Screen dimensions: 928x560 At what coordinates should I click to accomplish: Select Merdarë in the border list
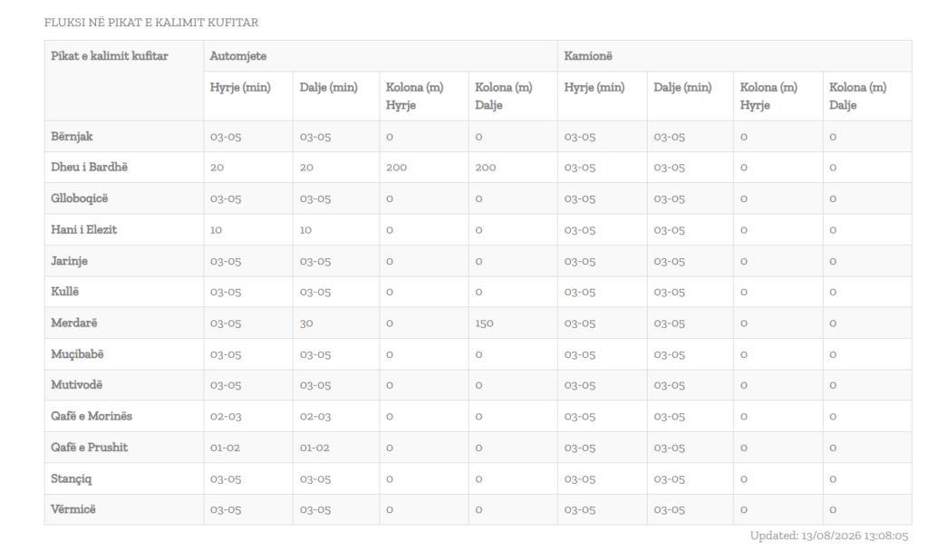(74, 323)
